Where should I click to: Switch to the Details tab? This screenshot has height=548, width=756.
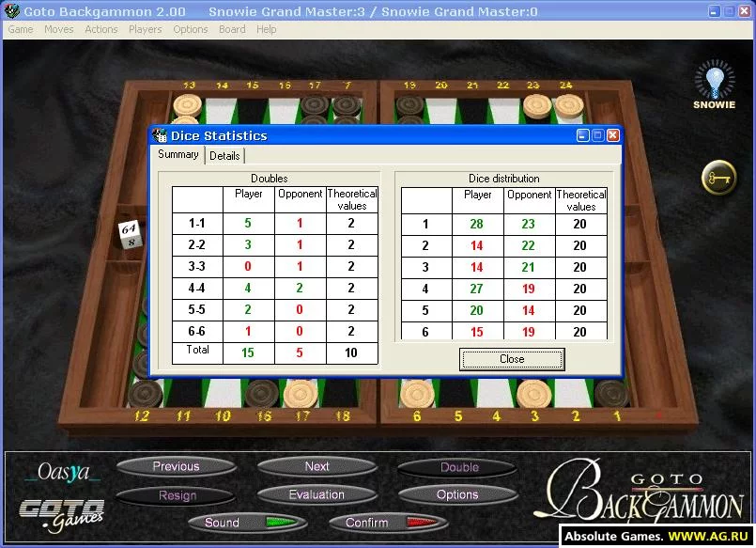click(224, 156)
